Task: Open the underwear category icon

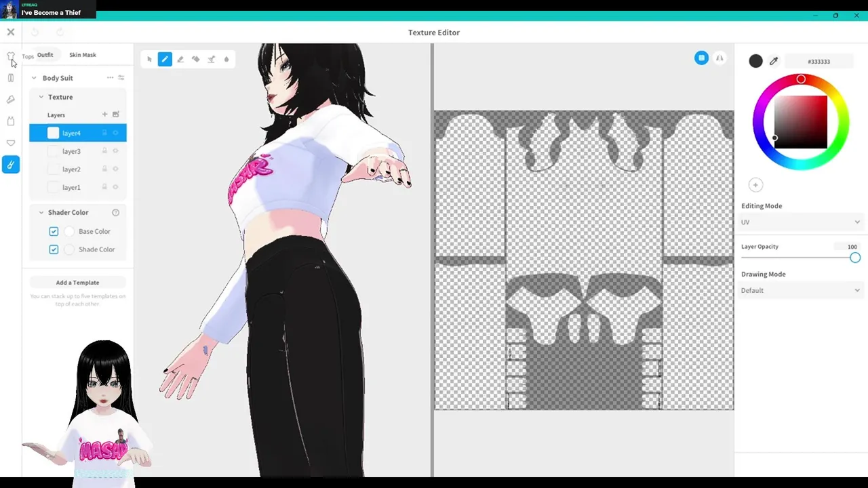Action: 11,143
